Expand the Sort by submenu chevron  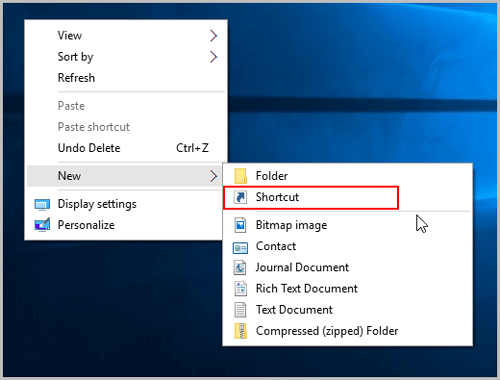click(x=213, y=57)
